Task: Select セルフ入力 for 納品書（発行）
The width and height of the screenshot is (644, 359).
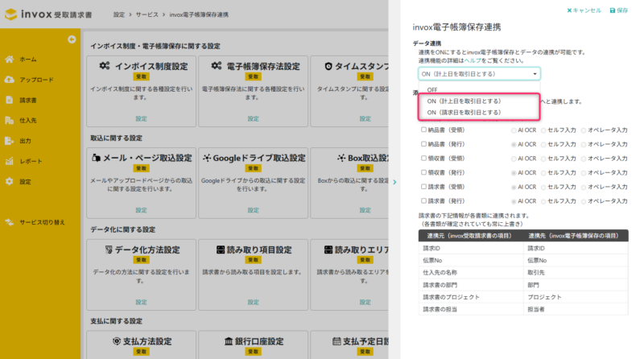Action: 543,145
